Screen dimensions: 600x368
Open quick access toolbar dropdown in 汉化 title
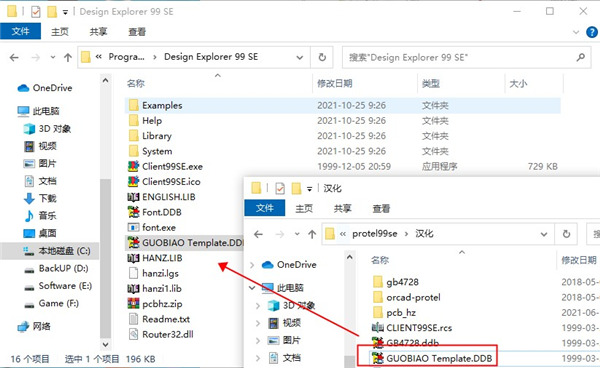(x=309, y=189)
